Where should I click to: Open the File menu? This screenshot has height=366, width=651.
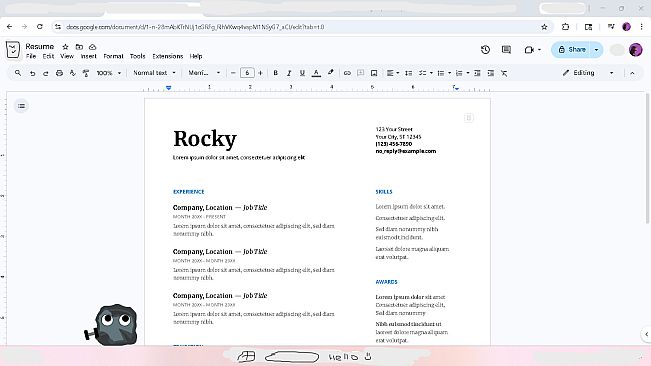coord(31,56)
